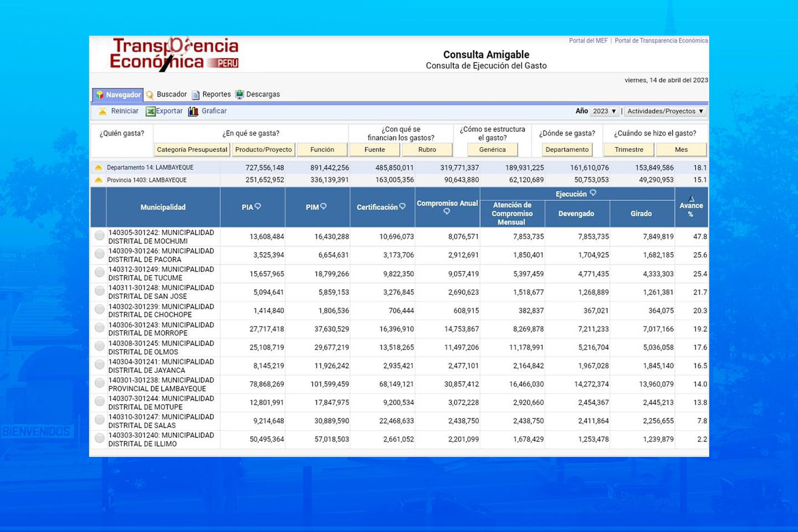The height and width of the screenshot is (532, 798).
Task: Click the Municipalidad column header
Action: click(x=163, y=207)
